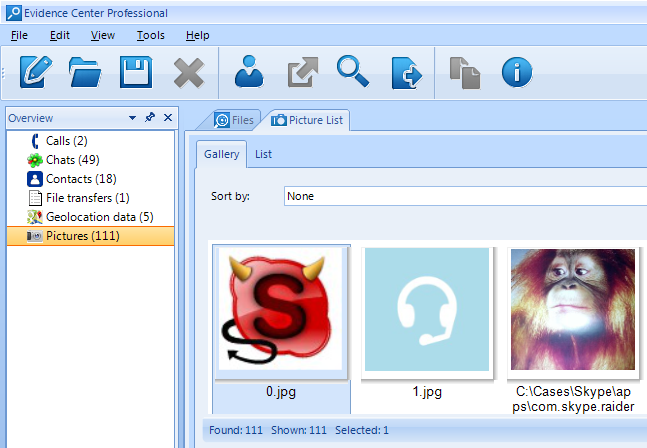
Task: Click the Selected: 1 status text
Action: 362,430
